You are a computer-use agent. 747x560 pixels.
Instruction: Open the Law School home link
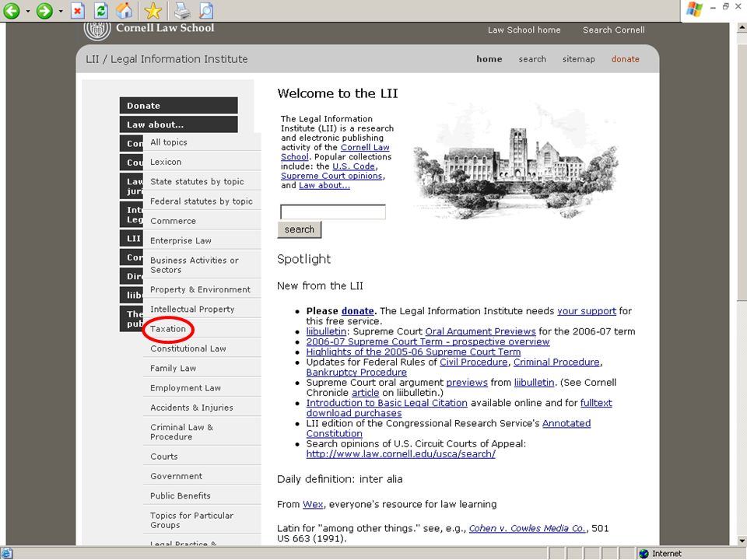[x=524, y=30]
